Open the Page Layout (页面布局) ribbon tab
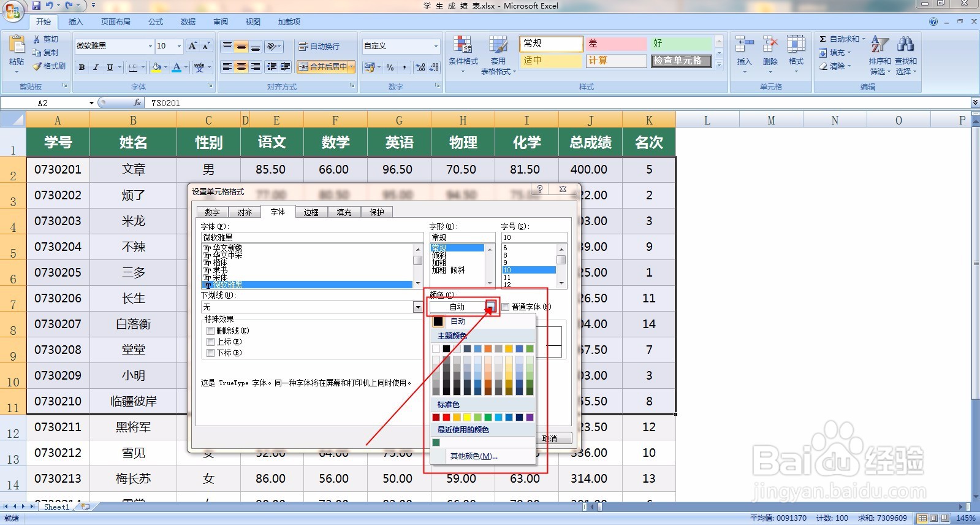 [x=116, y=21]
